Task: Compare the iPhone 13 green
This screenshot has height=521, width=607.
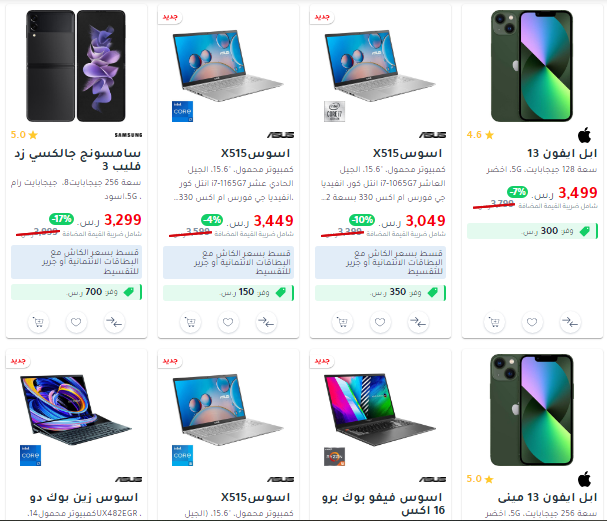Action: click(570, 322)
